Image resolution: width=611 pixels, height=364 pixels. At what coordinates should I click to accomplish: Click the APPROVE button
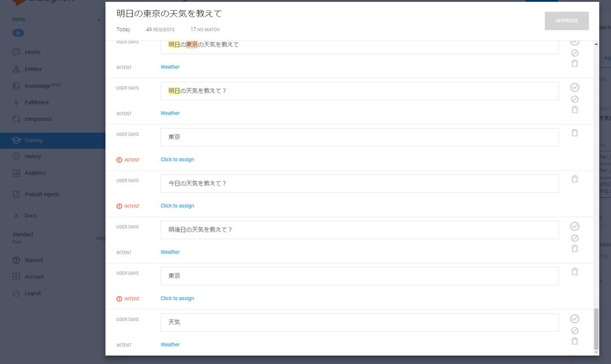567,21
